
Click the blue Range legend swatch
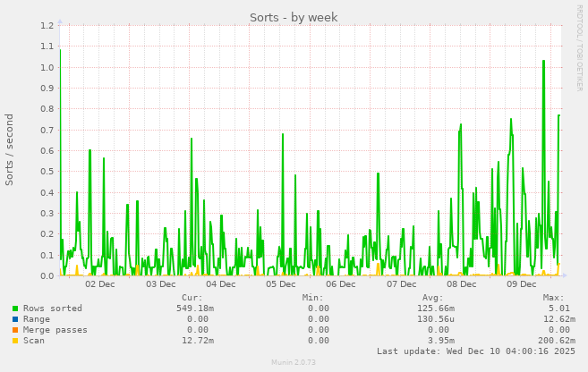[x=15, y=319]
